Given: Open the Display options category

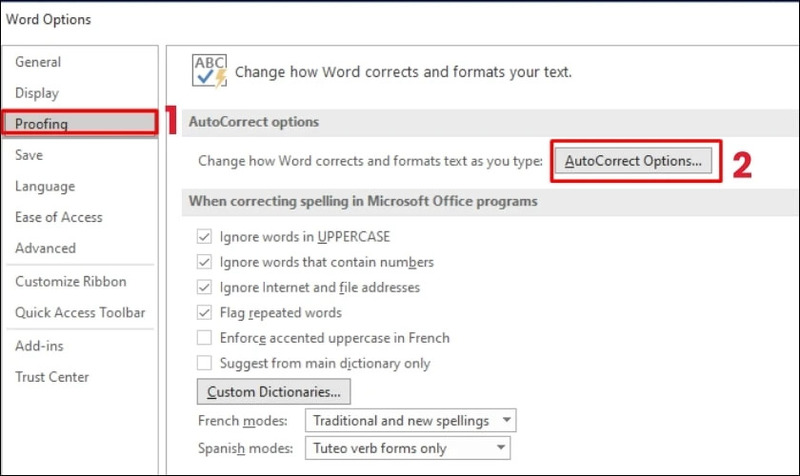Looking at the screenshot, I should tap(37, 93).
